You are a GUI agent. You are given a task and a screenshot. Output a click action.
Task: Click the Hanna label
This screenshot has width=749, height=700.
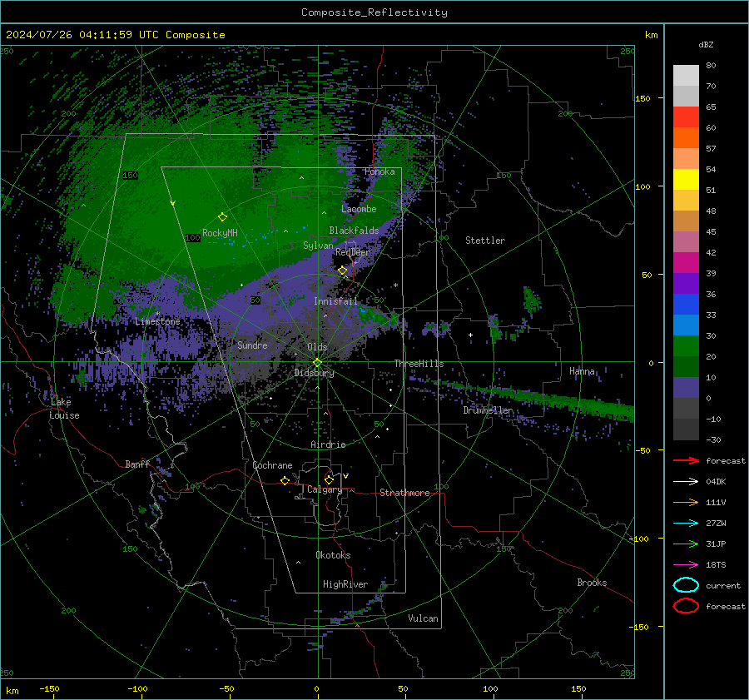pos(582,371)
